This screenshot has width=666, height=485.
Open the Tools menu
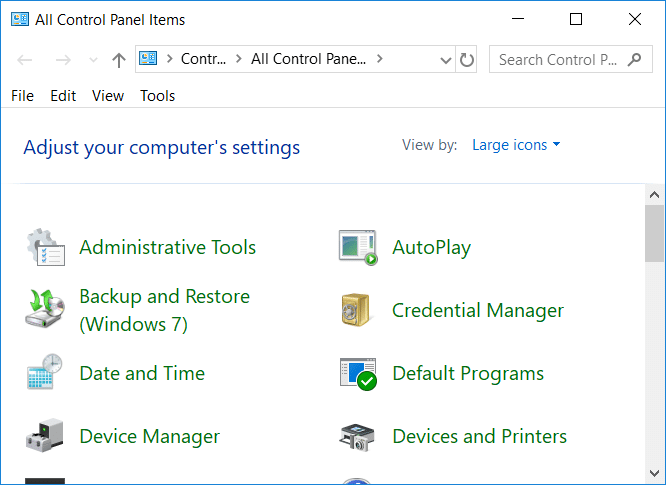pyautogui.click(x=157, y=96)
